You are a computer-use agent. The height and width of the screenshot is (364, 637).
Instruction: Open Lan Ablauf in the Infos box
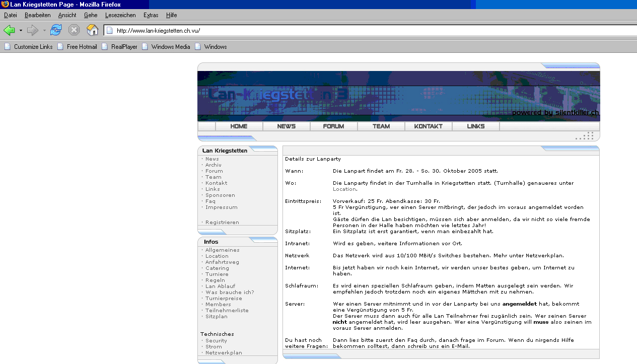coord(220,286)
